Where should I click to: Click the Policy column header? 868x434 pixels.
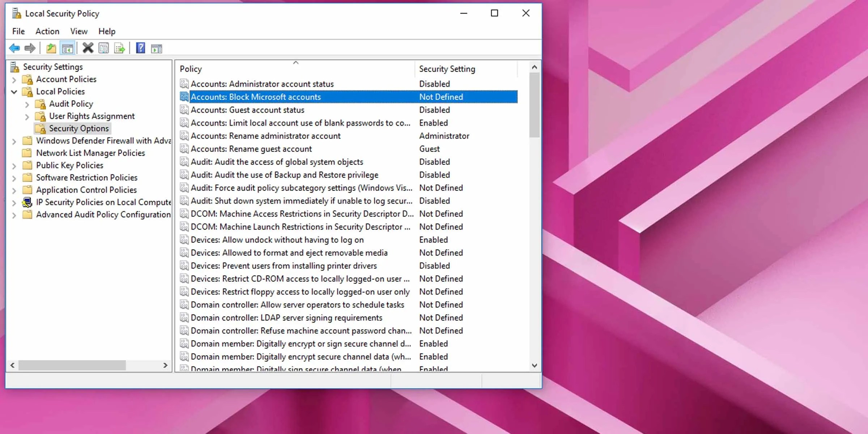(x=191, y=69)
